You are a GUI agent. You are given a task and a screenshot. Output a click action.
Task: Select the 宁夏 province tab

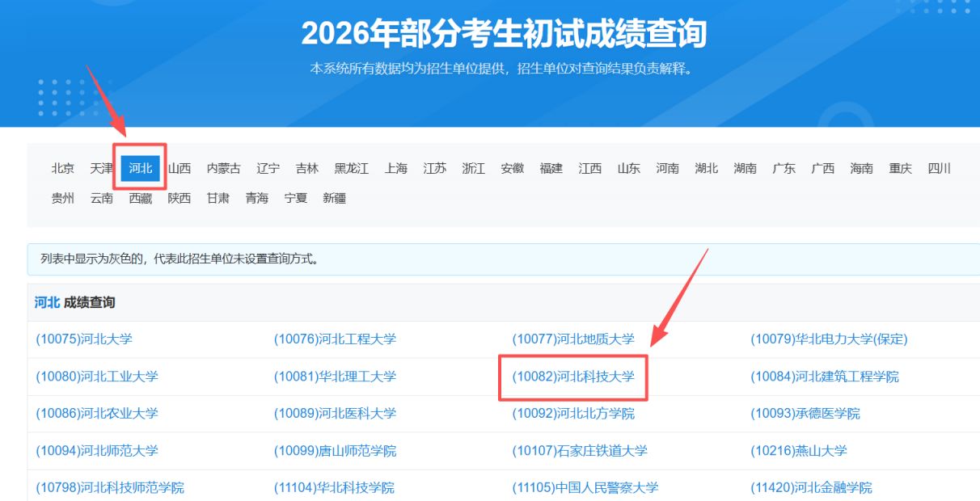[x=296, y=198]
